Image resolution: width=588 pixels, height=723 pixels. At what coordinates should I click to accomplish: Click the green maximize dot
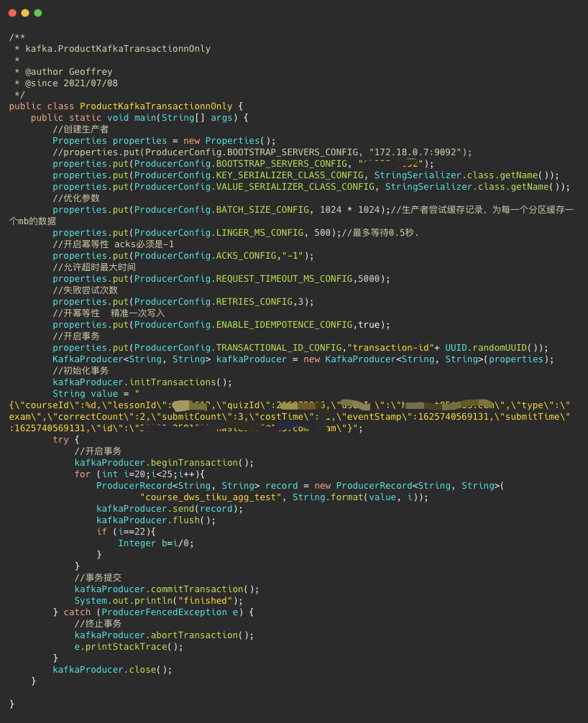point(38,13)
